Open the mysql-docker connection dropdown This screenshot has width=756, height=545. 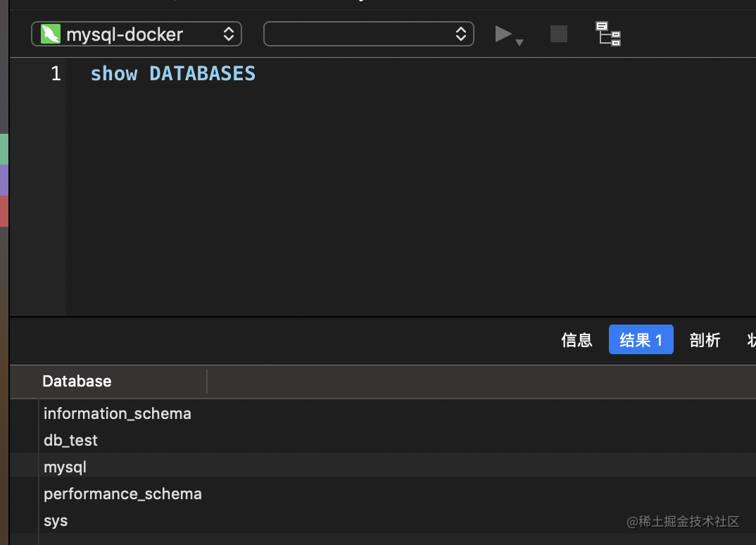tap(137, 35)
